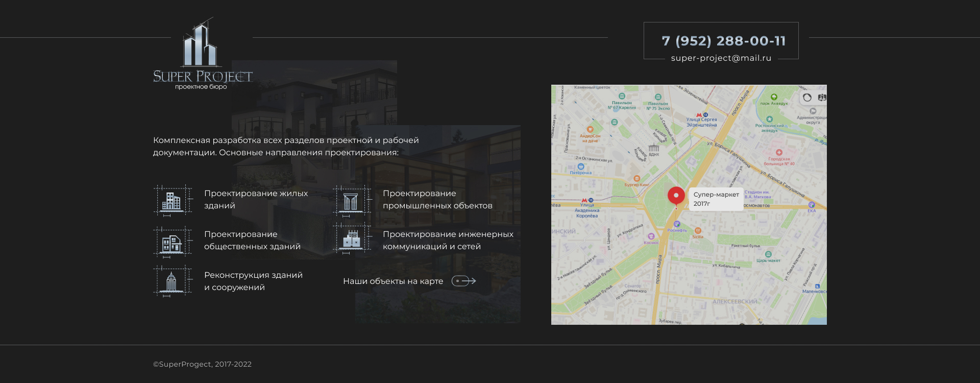Image resolution: width=980 pixels, height=383 pixels.
Task: Click the Sicilia restaurant marker
Action: (x=698, y=231)
